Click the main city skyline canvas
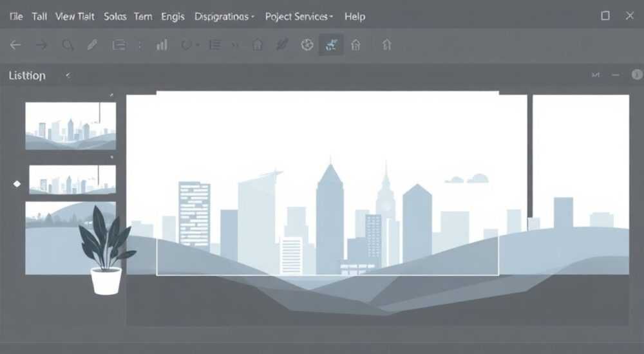 (327, 183)
